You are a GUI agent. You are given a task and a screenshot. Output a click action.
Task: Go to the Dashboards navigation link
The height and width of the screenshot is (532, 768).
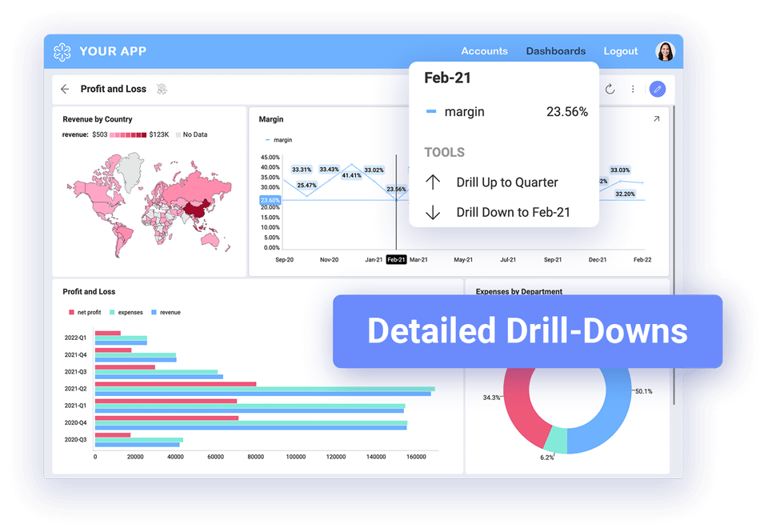[556, 51]
